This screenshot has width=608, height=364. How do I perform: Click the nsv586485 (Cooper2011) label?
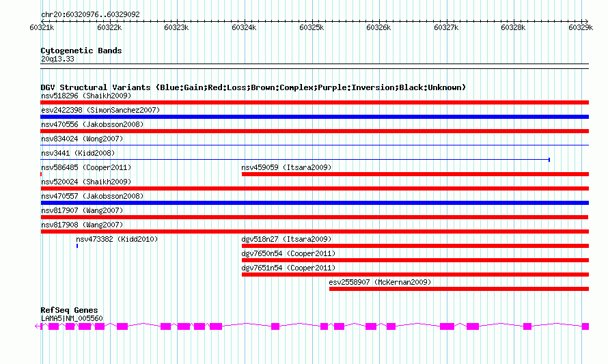point(86,167)
